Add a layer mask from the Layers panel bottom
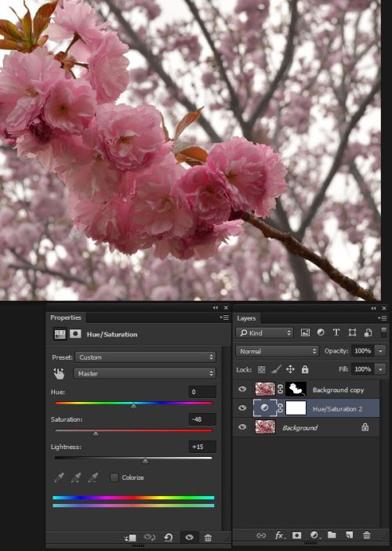392x551 pixels. pyautogui.click(x=296, y=535)
